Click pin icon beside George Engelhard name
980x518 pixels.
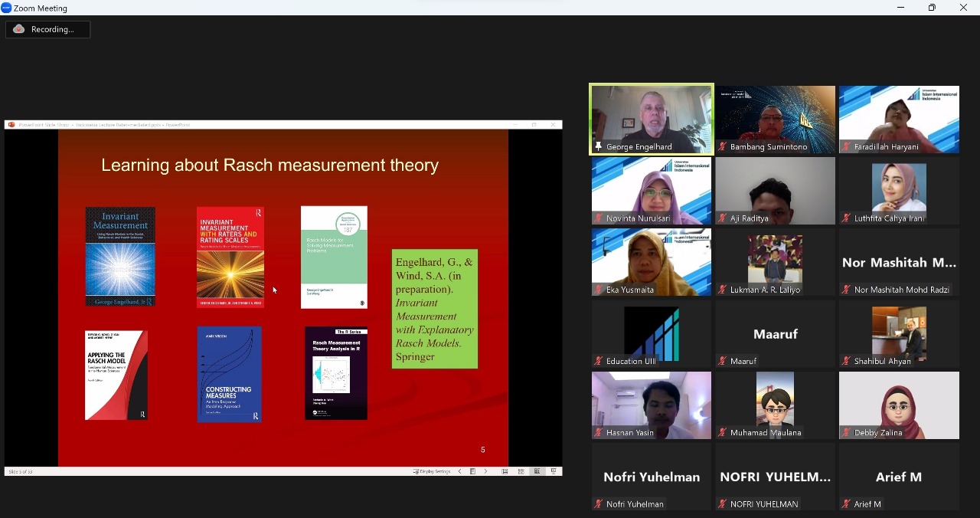click(x=599, y=146)
